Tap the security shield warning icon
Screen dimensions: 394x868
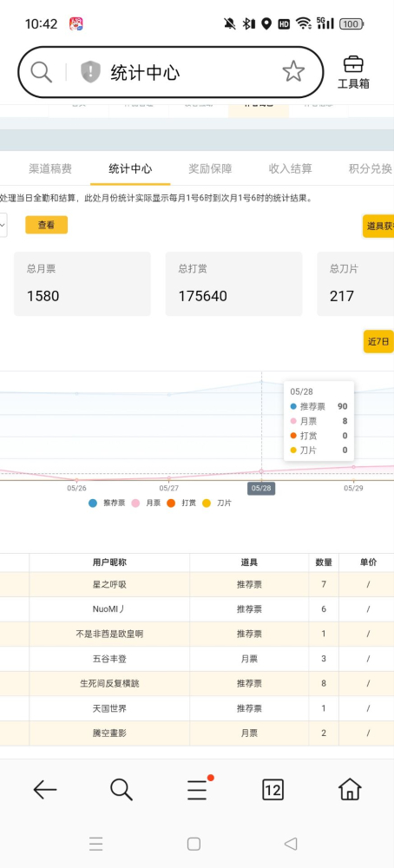point(90,72)
